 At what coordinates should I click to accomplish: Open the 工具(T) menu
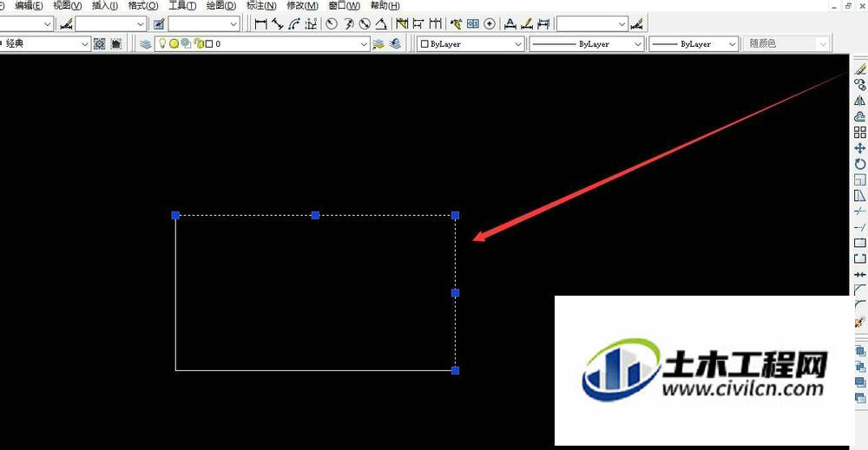coord(182,5)
